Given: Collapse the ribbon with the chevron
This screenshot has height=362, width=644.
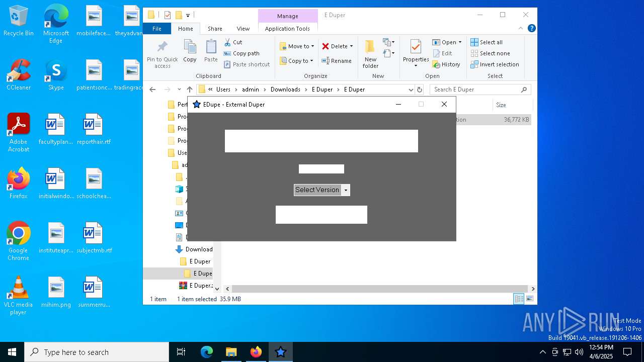Looking at the screenshot, I should point(521,29).
